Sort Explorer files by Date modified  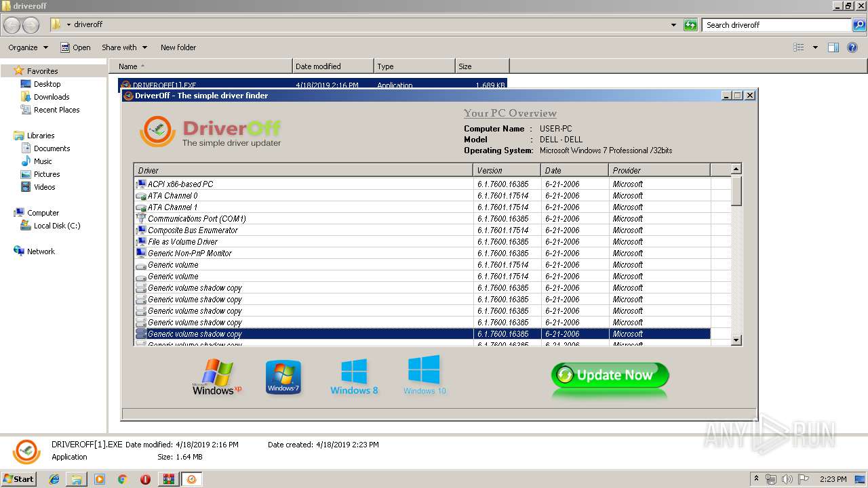[x=333, y=66]
